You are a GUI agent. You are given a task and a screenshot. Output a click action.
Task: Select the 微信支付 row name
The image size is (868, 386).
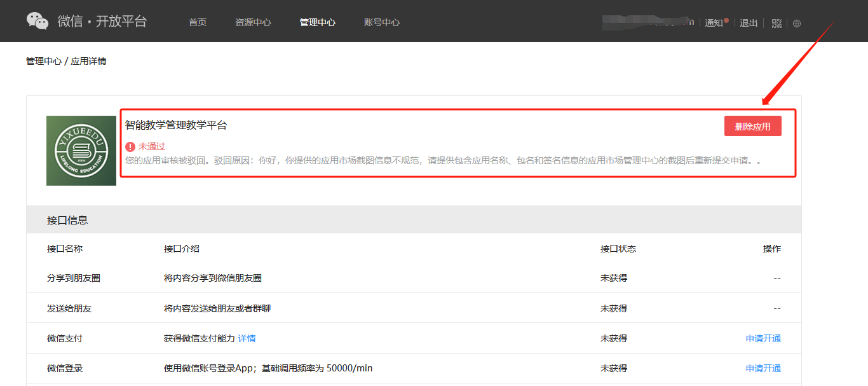pos(65,338)
